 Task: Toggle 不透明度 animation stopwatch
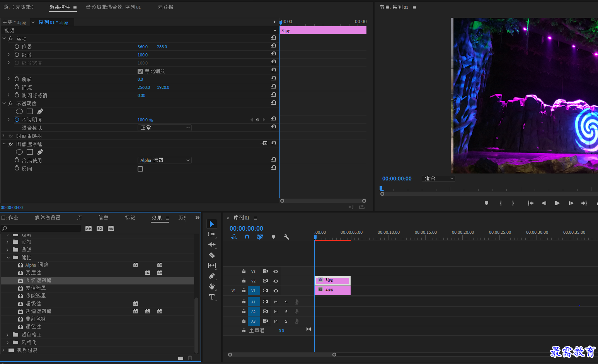17,119
